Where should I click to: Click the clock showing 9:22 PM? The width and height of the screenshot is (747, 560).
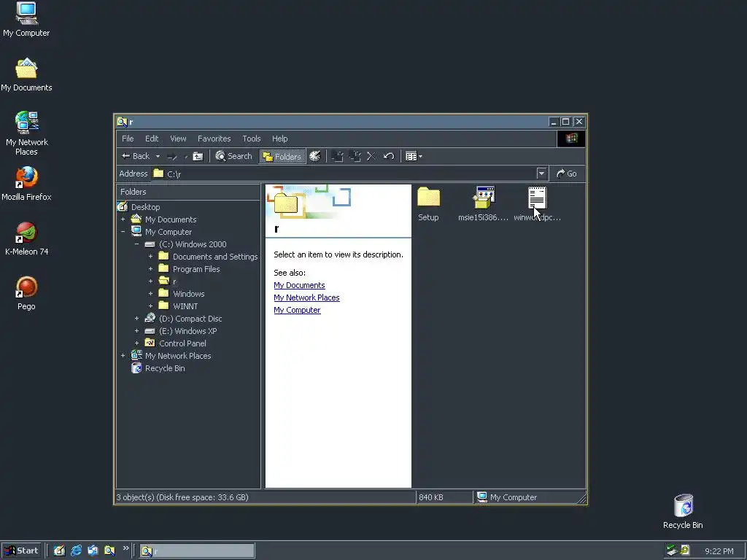[x=719, y=551]
